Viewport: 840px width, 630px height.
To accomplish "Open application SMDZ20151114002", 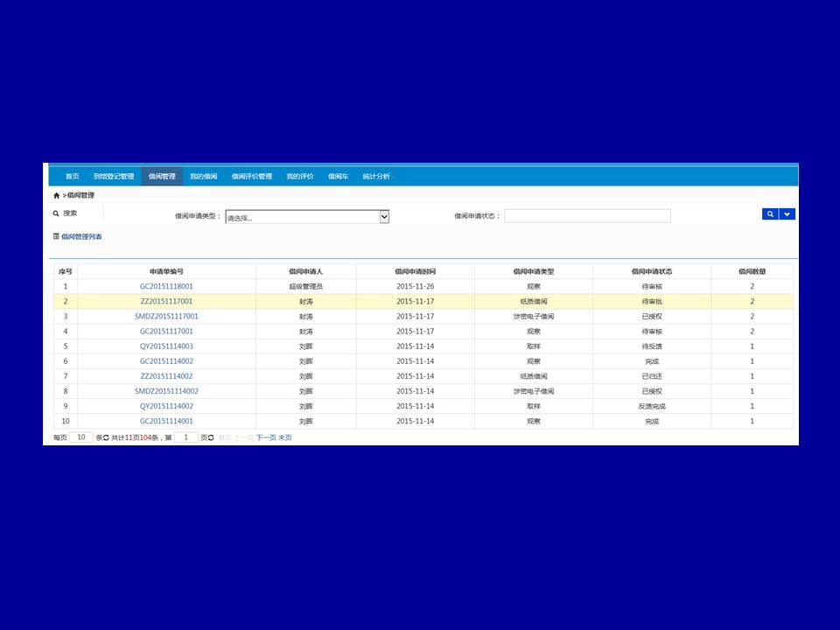I will coord(166,392).
